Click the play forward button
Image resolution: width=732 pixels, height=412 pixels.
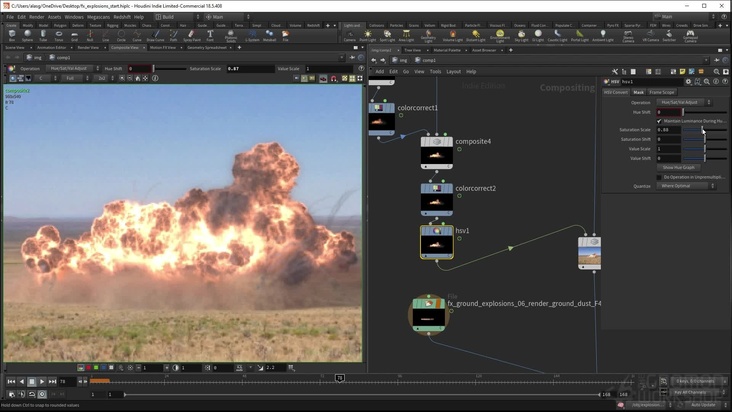click(42, 382)
